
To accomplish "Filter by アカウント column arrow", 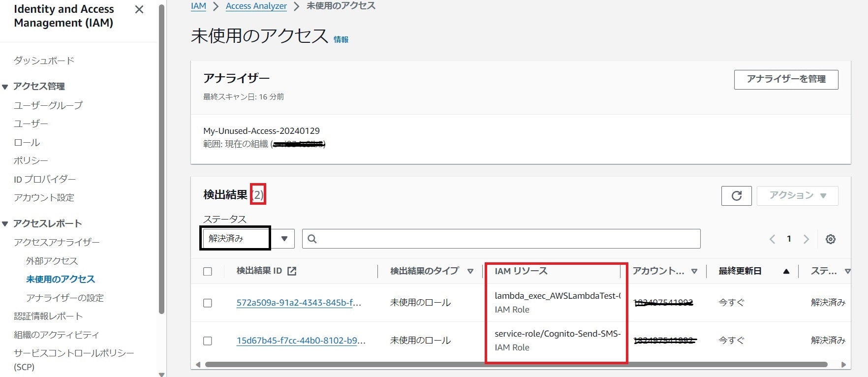I will tap(694, 271).
